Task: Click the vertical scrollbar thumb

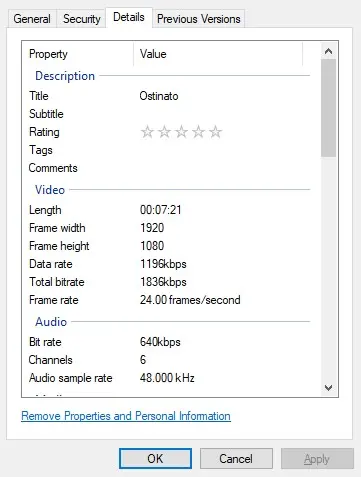Action: 328,108
